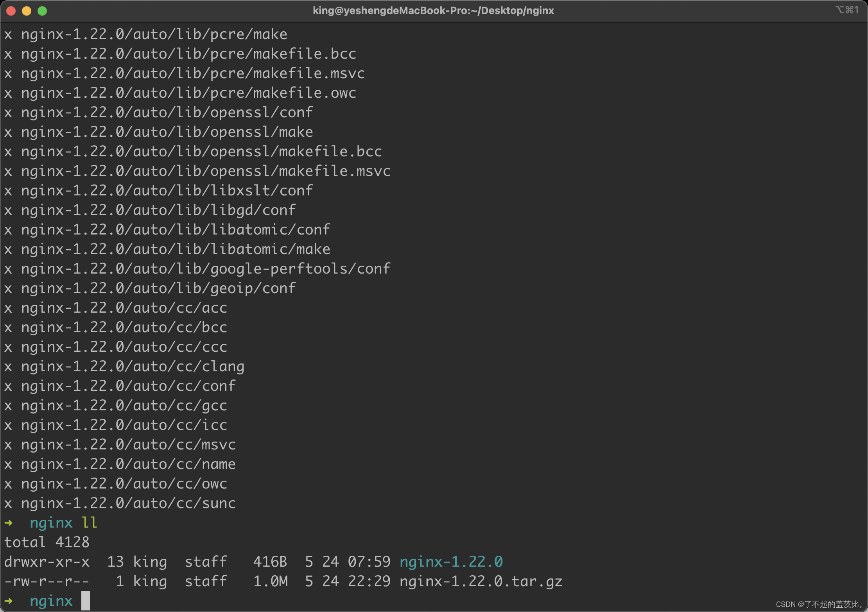This screenshot has width=868, height=612.
Task: Click the 'nginx-1.22.0.tar.gz' file name
Action: pyautogui.click(x=481, y=582)
